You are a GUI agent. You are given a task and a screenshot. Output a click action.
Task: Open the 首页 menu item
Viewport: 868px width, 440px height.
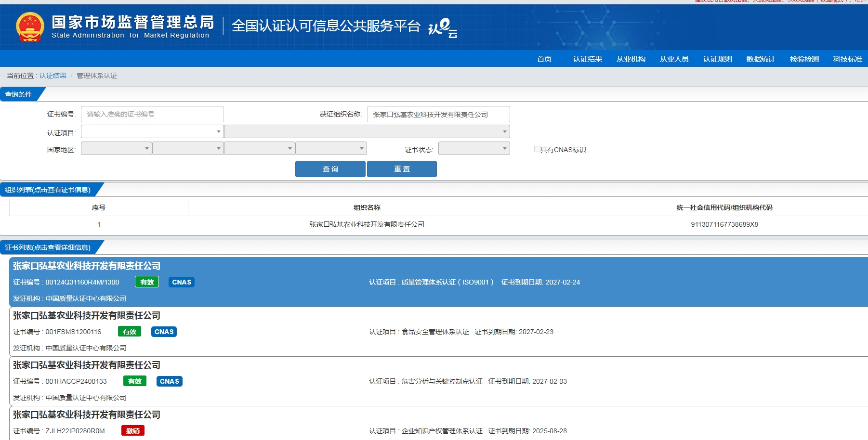tap(544, 59)
